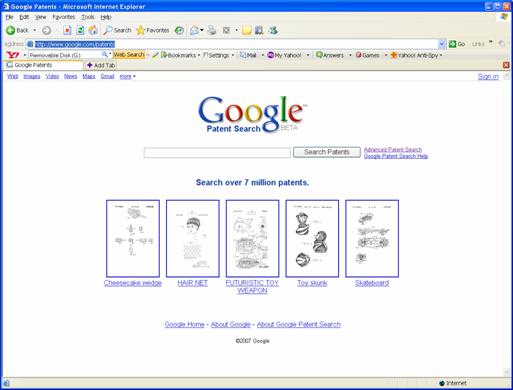Click the yellow note toolbar icon

[x=247, y=30]
